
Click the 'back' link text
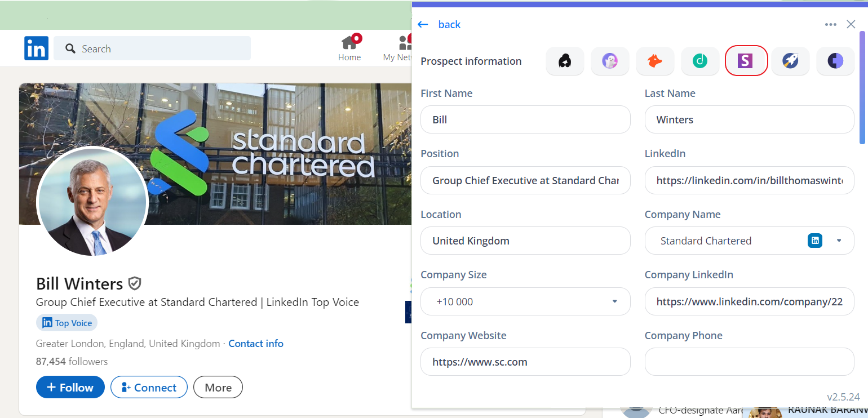(x=449, y=24)
